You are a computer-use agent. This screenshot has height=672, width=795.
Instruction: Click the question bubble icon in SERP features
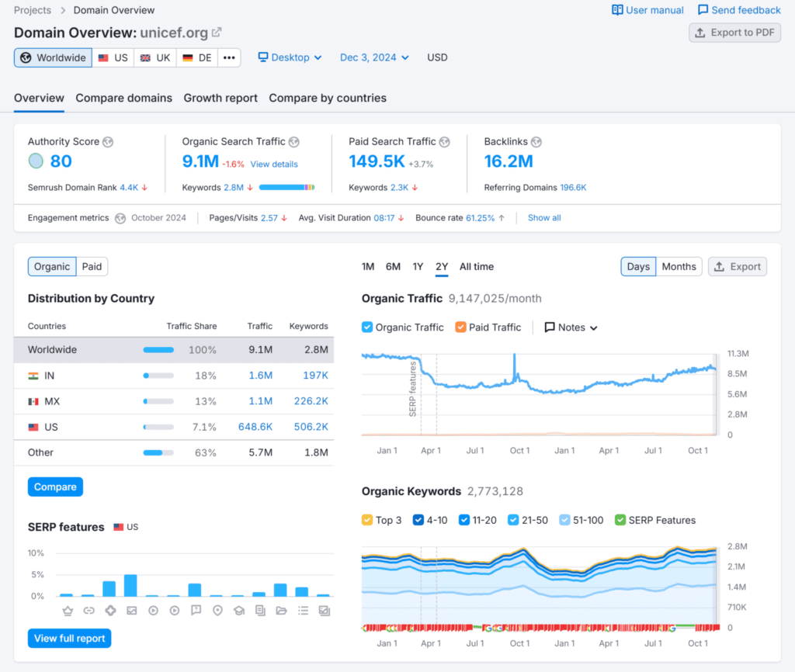(196, 611)
